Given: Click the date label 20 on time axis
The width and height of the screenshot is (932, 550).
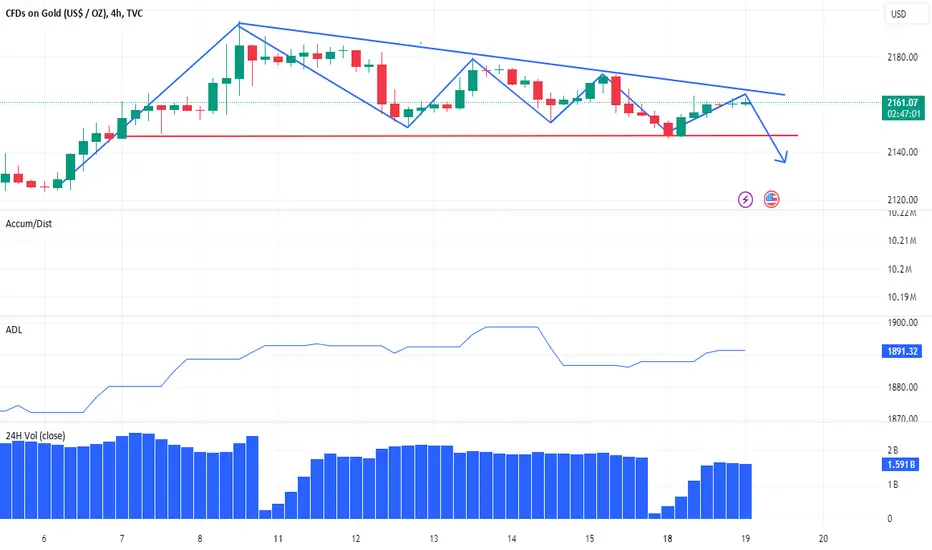Looking at the screenshot, I should 823,539.
